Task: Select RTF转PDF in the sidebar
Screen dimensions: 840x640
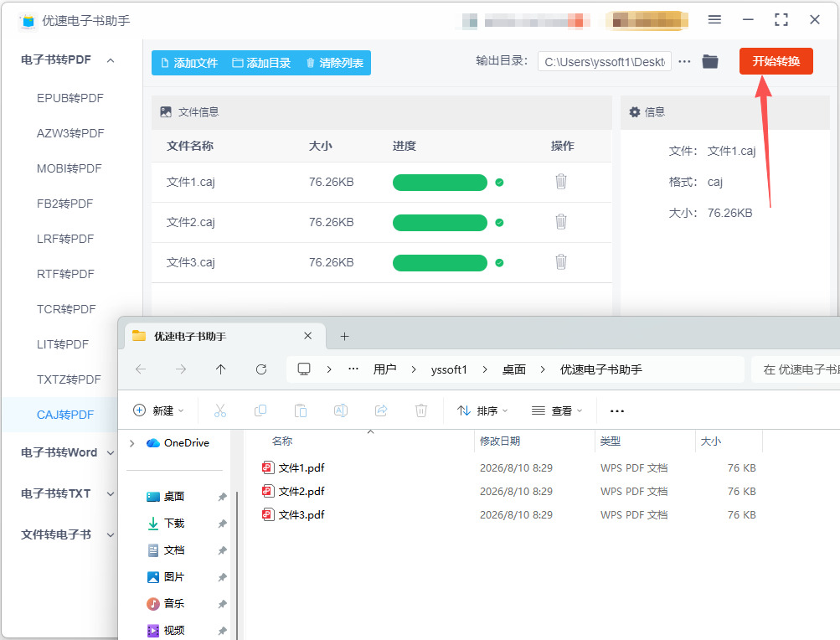Action: (x=65, y=274)
